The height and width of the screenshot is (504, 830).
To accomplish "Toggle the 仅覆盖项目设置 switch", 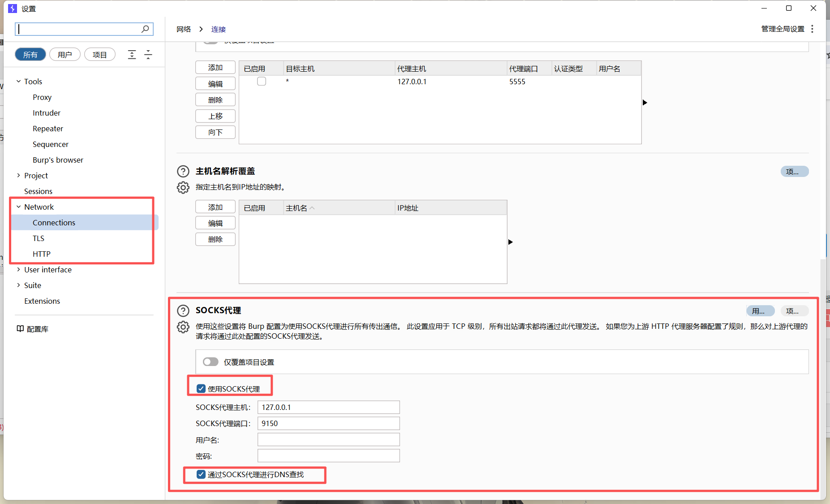I will (211, 362).
